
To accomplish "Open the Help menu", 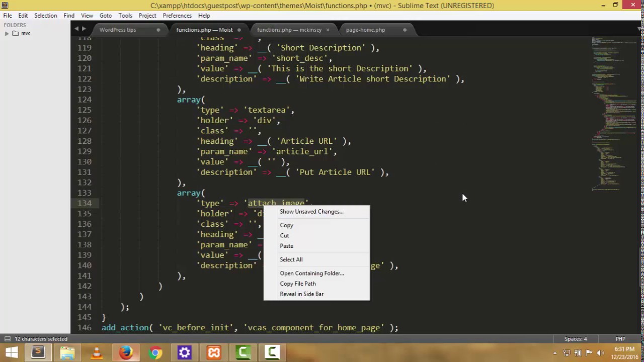I will pyautogui.click(x=204, y=16).
